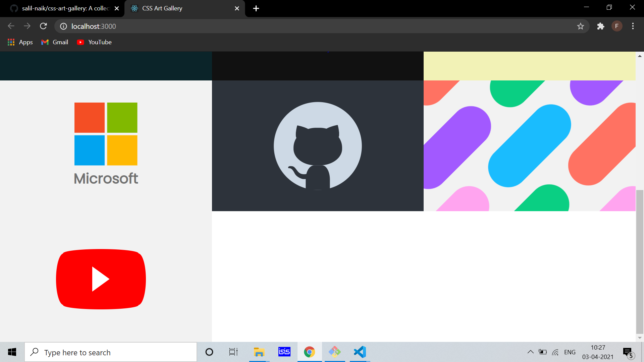Click the blue pill shape in pattern artwork
This screenshot has width=644, height=362.
coord(529,146)
